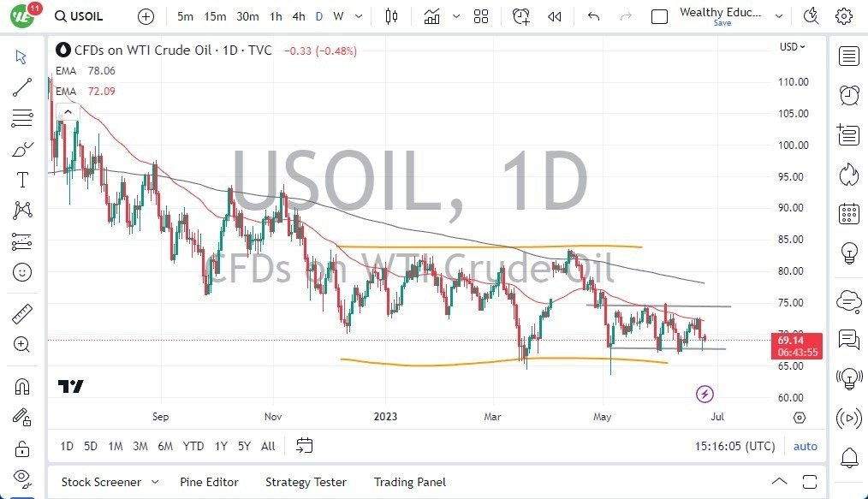
Task: Toggle Magnet mode snapping
Action: (23, 386)
